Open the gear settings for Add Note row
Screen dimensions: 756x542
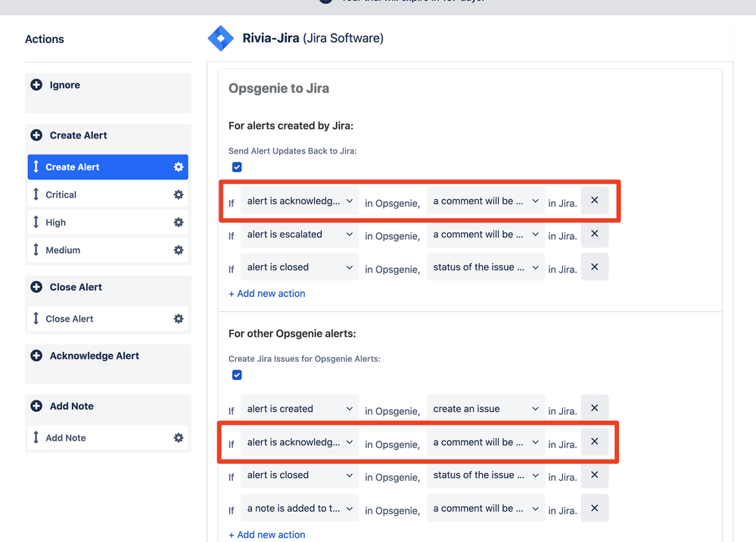pos(179,438)
